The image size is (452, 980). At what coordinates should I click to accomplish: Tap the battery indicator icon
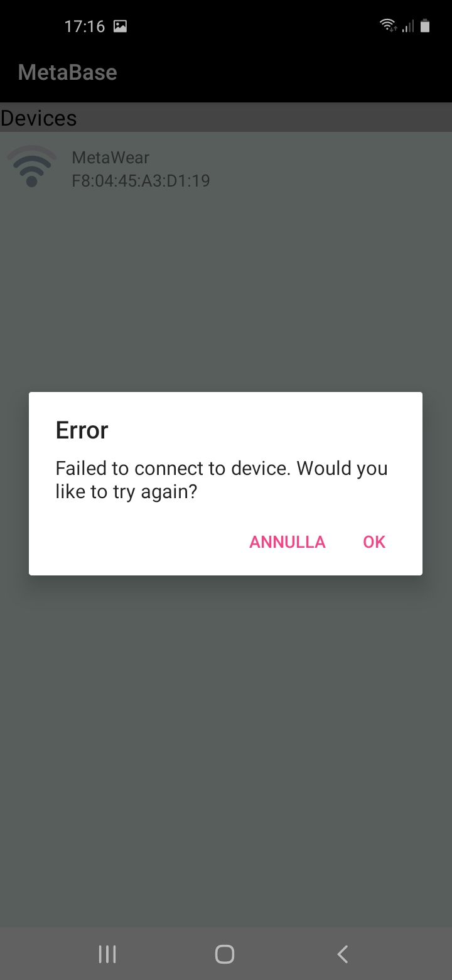point(426,26)
